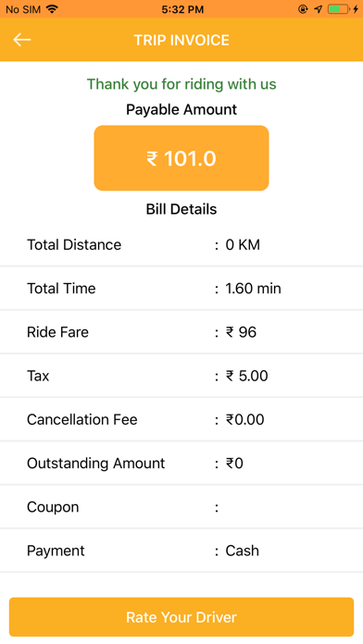Select the Total Time row
Viewport: 363px width, 644px height.
tap(181, 289)
